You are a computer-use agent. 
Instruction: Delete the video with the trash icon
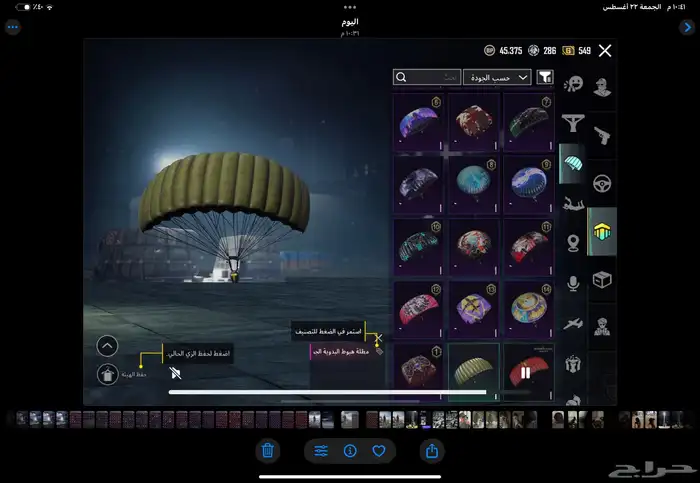[268, 450]
